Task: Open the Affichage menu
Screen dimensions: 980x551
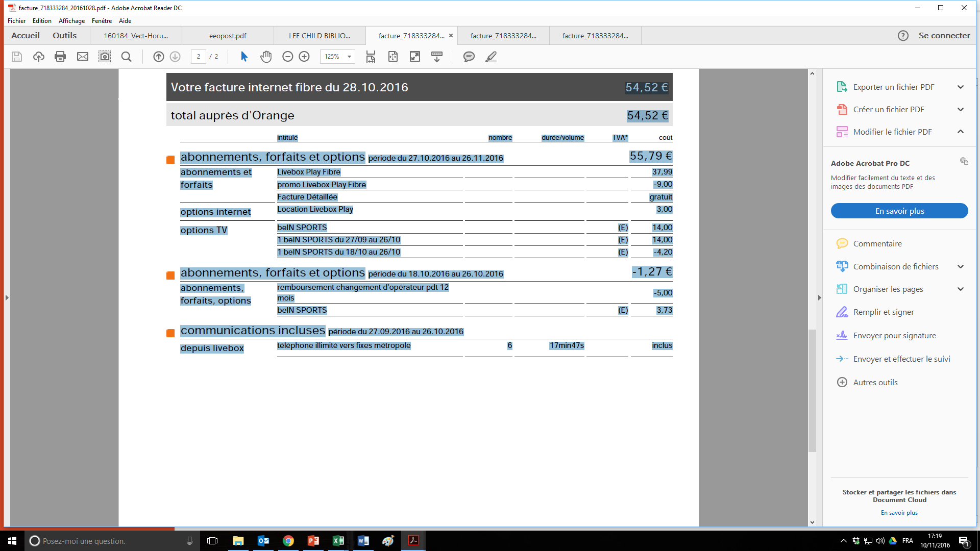Action: [71, 21]
